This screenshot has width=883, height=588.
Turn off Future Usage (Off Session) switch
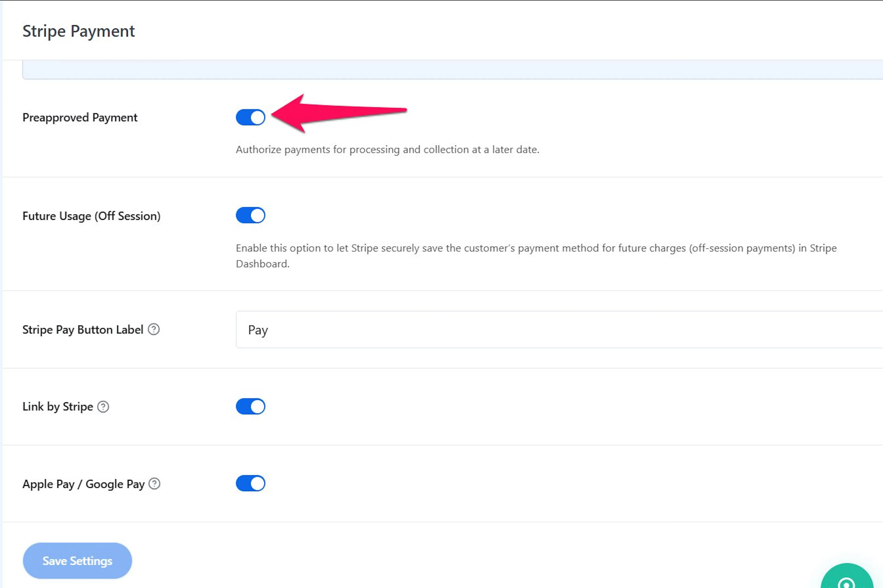250,215
